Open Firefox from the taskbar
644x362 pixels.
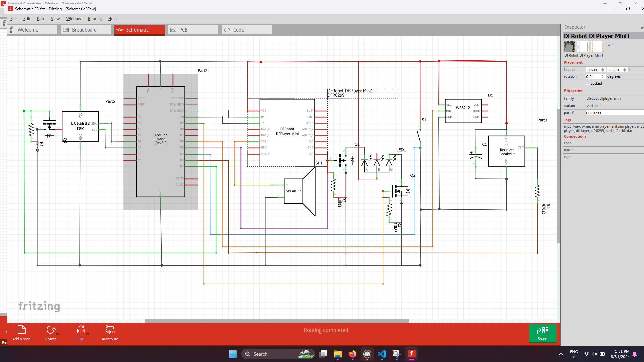click(353, 354)
